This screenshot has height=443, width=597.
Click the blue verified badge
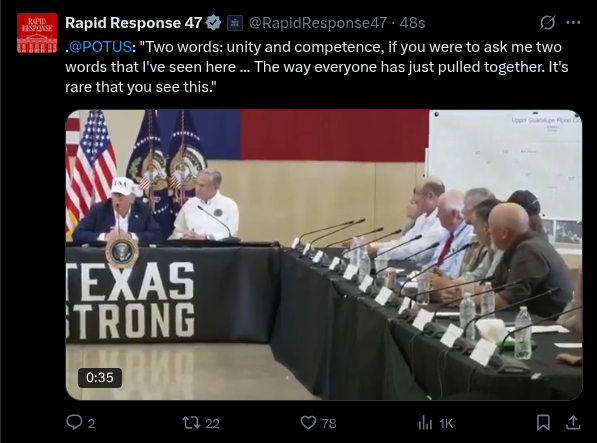coord(213,23)
